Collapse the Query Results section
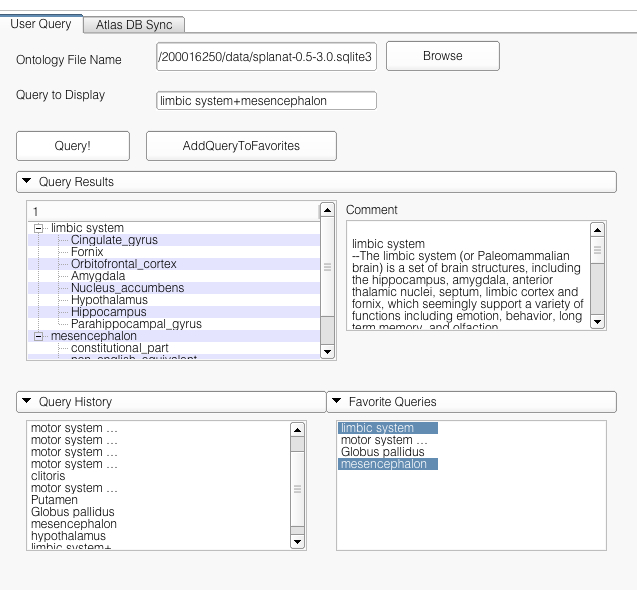This screenshot has height=590, width=637. tap(27, 182)
